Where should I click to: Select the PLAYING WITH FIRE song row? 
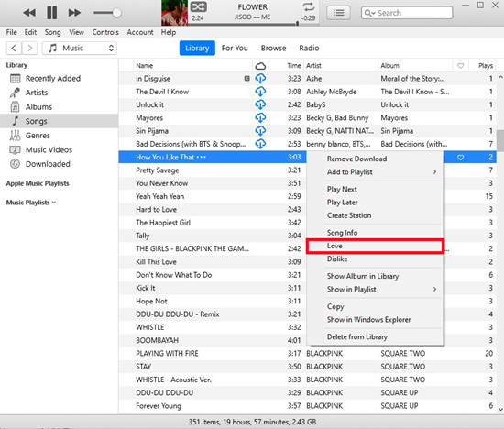308,354
